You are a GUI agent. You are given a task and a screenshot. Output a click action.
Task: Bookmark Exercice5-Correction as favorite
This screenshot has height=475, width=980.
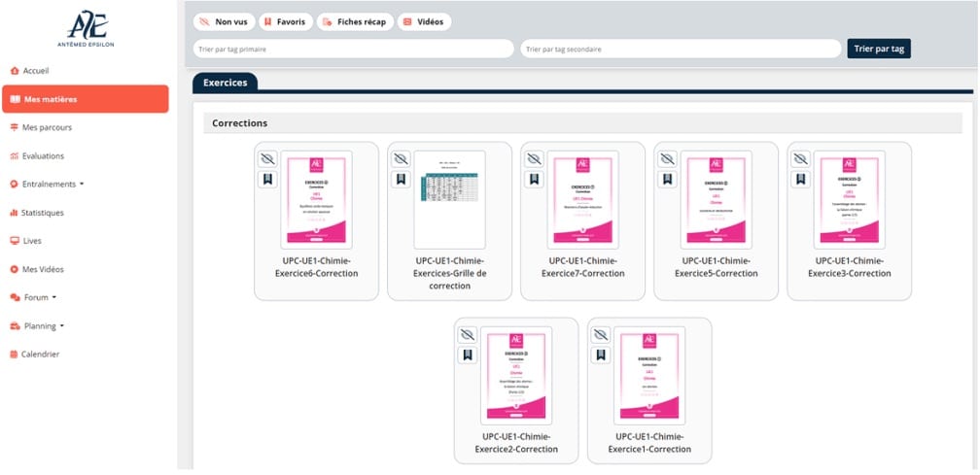(667, 180)
